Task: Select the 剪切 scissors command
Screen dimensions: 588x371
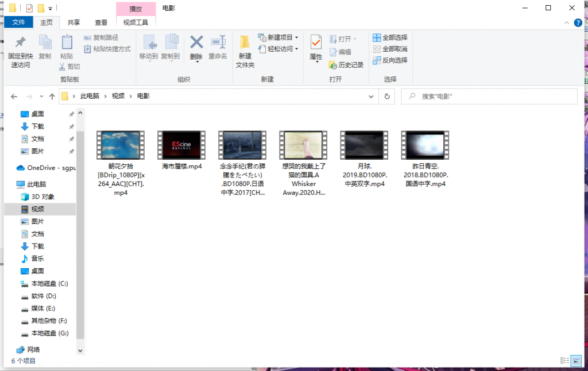Action: click(x=69, y=67)
